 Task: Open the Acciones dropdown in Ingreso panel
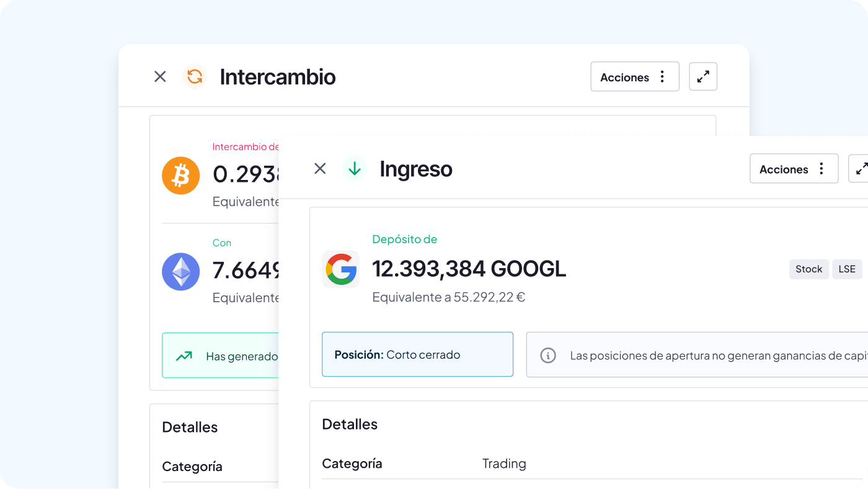(794, 169)
